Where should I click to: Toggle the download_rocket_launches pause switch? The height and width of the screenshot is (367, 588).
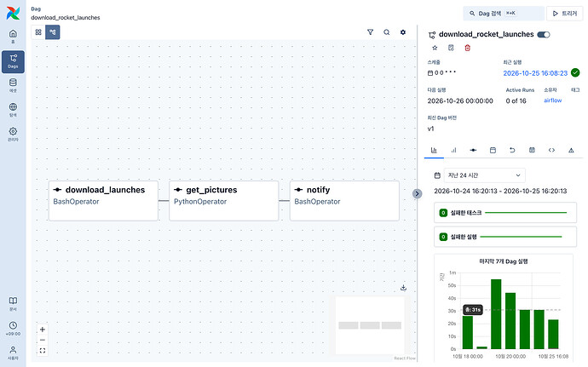point(544,35)
